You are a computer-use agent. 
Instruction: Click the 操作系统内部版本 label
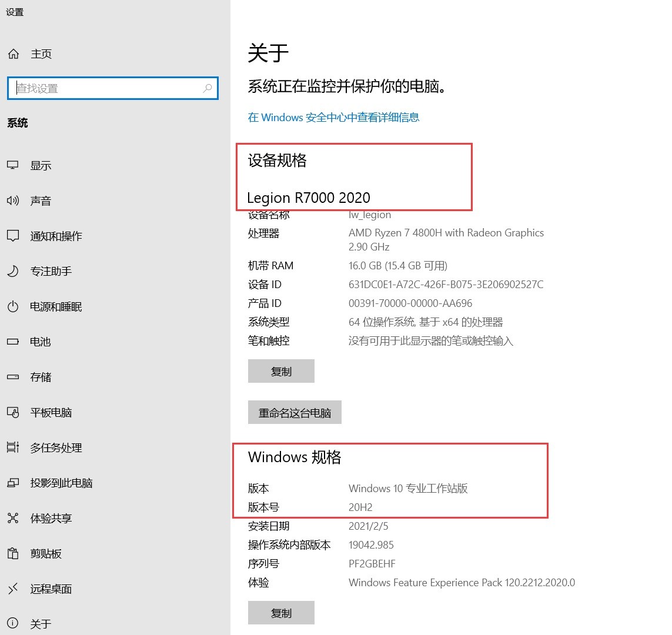289,545
